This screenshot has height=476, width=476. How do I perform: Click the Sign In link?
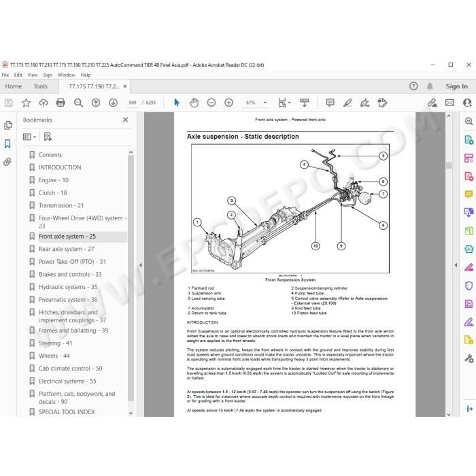click(x=456, y=86)
